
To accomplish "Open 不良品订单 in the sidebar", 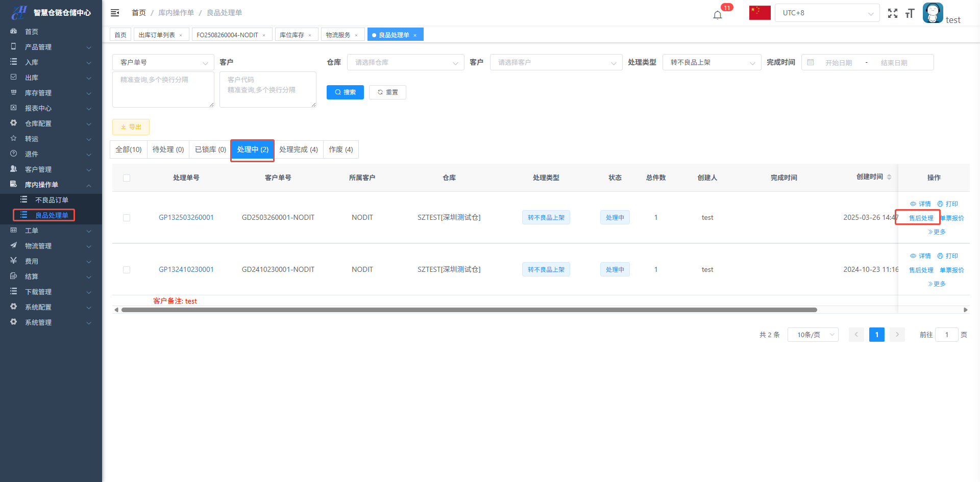I will click(x=51, y=200).
